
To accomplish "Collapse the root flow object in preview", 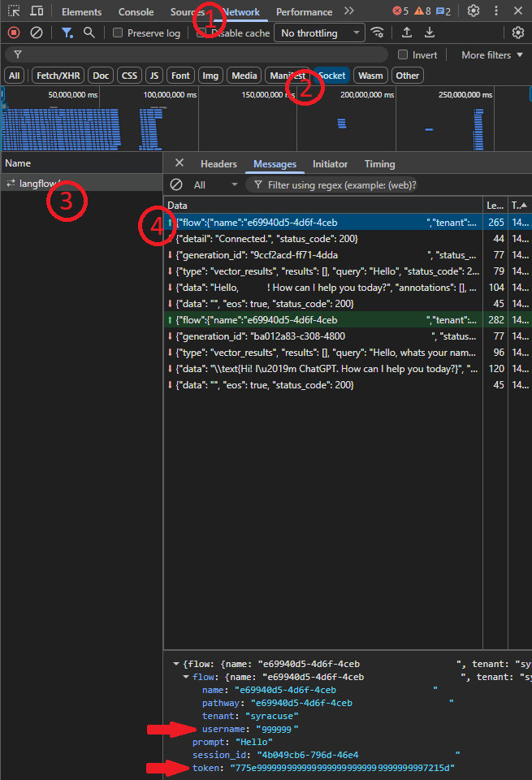I will coord(176,664).
